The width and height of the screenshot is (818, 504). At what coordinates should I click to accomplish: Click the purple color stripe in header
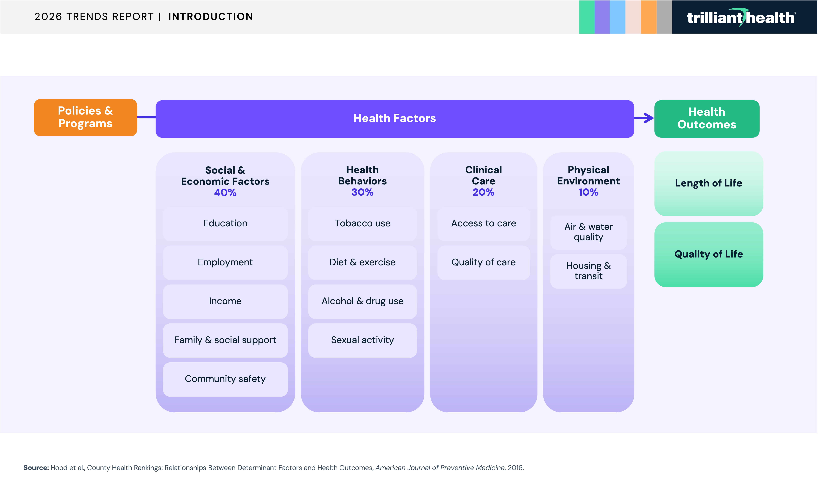click(602, 17)
